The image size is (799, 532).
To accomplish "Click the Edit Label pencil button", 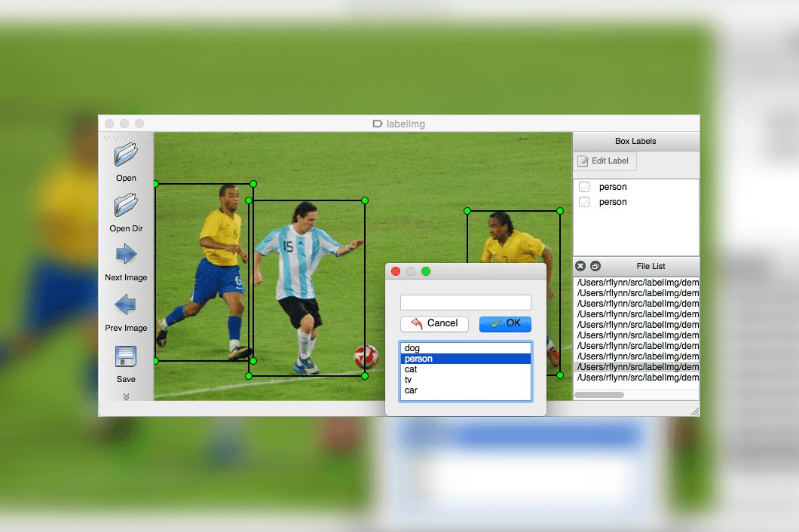I will pos(605,161).
